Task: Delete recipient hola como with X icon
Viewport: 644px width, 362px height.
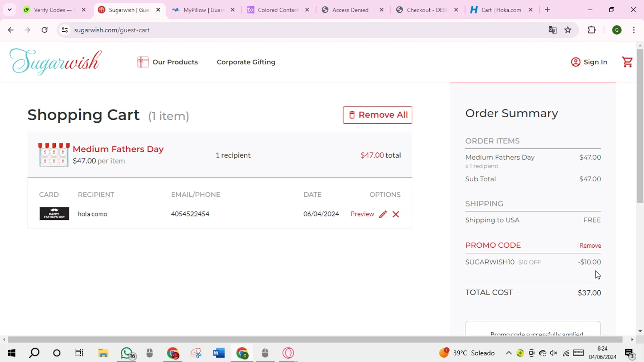Action: [396, 214]
